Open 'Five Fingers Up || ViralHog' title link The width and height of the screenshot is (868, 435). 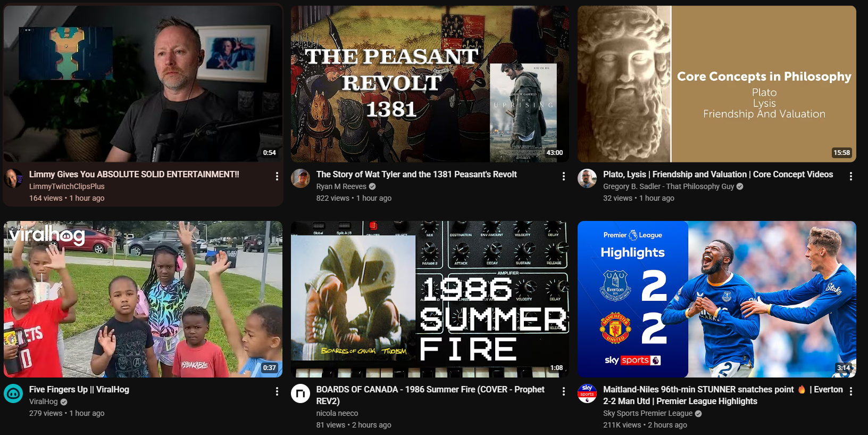[79, 389]
